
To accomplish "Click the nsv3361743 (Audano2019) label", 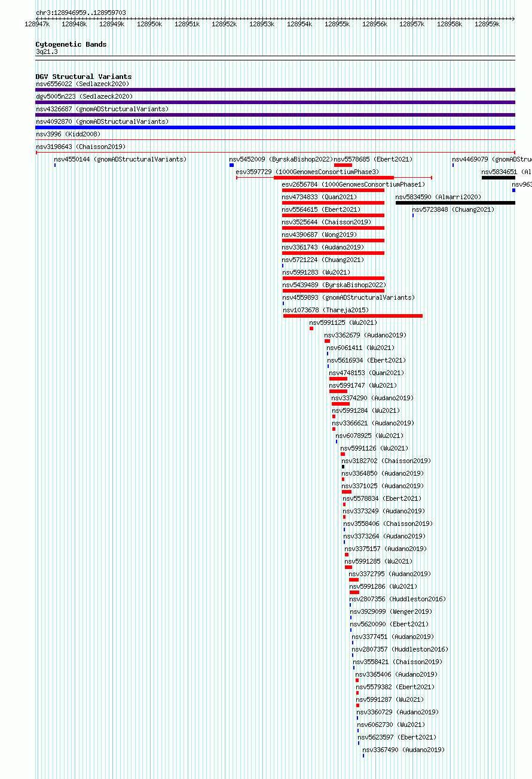I will click(x=323, y=247).
